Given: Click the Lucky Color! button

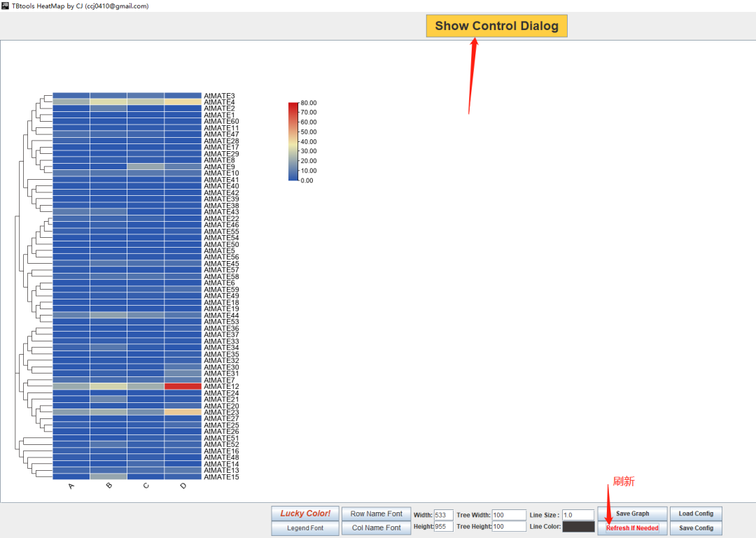Looking at the screenshot, I should (x=305, y=514).
